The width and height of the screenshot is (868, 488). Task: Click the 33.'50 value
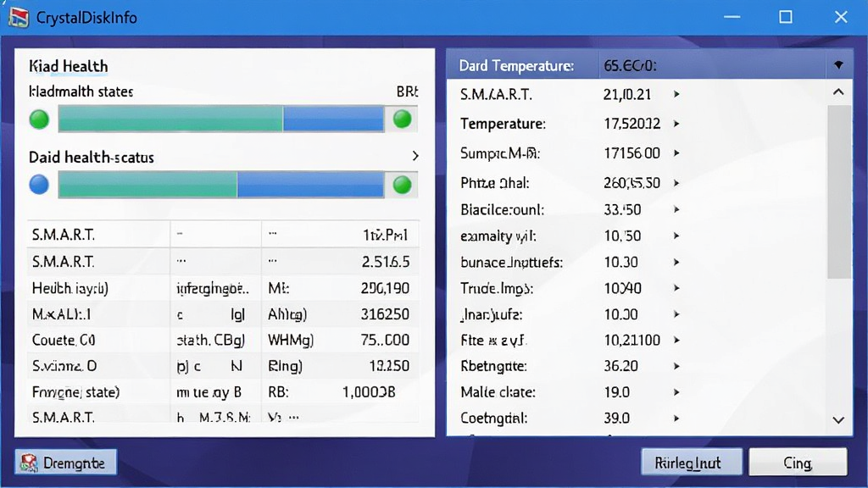point(622,210)
